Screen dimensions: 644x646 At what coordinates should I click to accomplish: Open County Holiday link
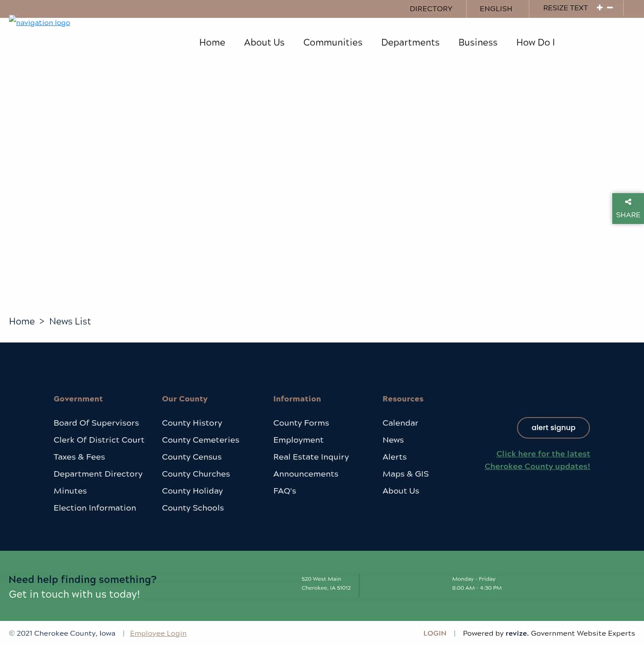pos(192,491)
